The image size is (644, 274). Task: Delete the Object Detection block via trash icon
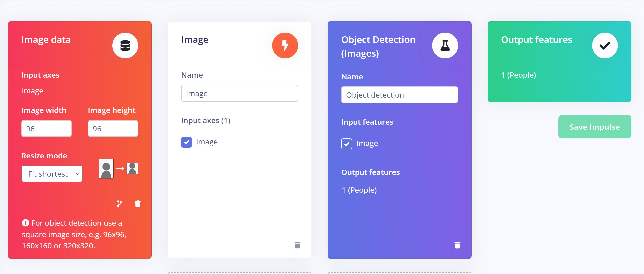[x=457, y=245]
